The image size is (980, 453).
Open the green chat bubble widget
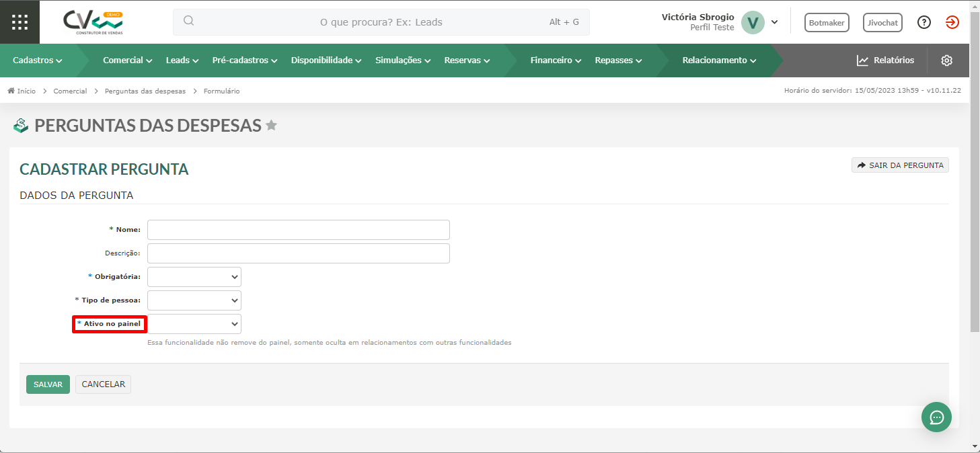[936, 417]
